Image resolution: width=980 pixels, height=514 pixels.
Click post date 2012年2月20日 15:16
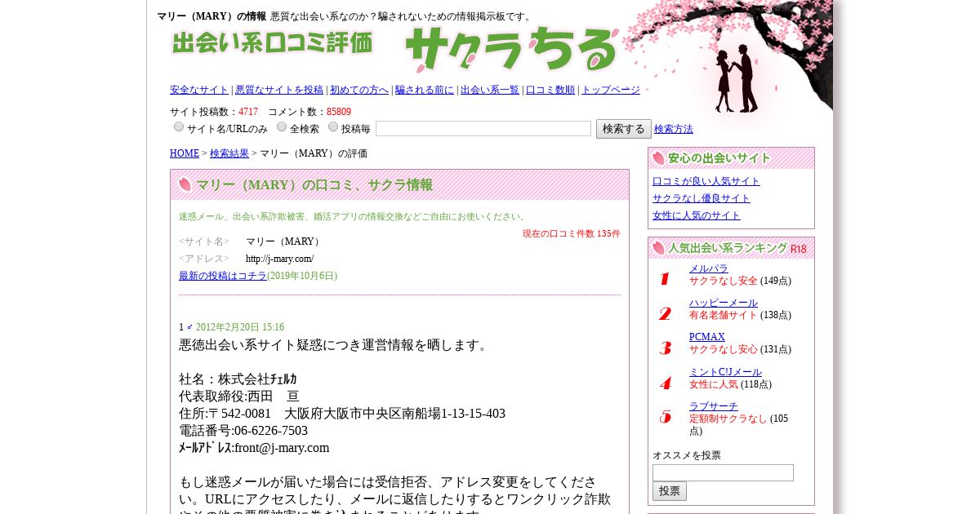click(x=240, y=327)
